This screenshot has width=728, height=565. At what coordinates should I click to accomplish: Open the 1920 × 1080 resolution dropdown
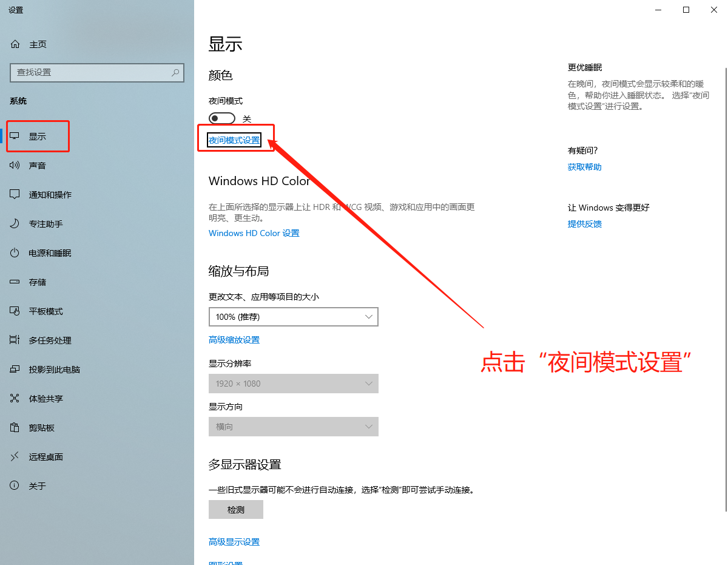[294, 384]
